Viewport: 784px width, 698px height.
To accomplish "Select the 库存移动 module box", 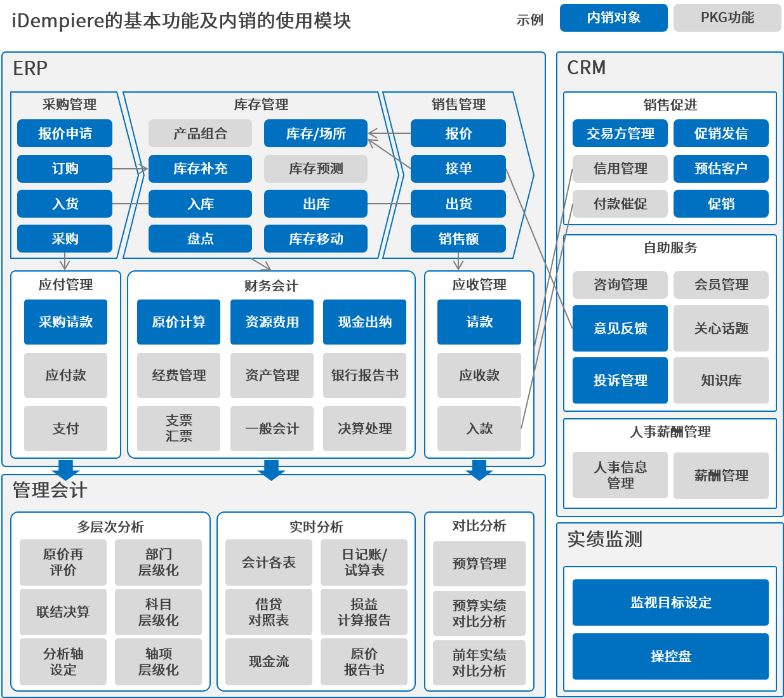I will click(x=316, y=239).
